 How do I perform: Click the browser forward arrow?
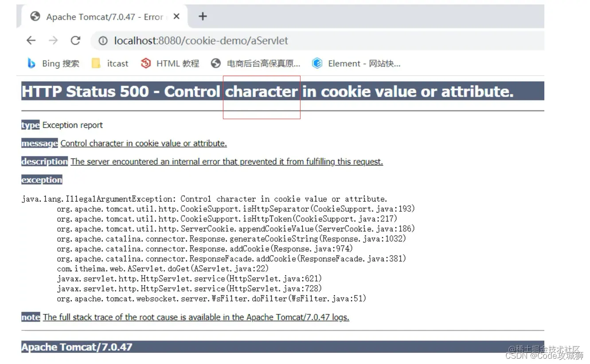point(53,41)
